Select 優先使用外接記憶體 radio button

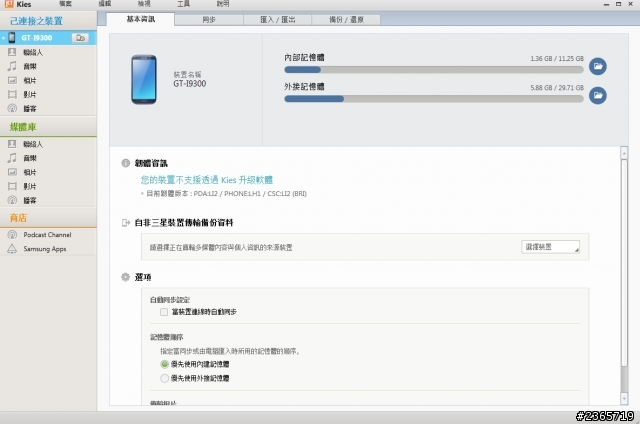click(x=164, y=378)
